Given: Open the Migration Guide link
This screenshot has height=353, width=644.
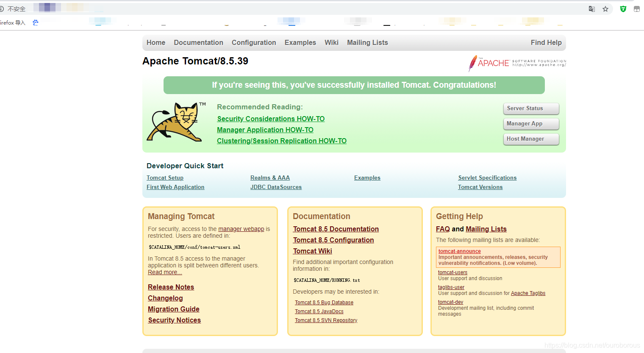Looking at the screenshot, I should point(174,309).
